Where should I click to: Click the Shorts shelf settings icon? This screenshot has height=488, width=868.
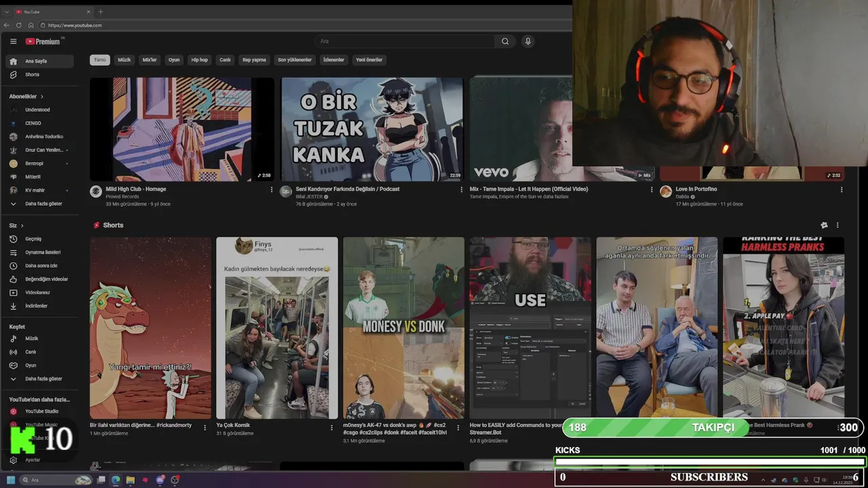(x=824, y=225)
